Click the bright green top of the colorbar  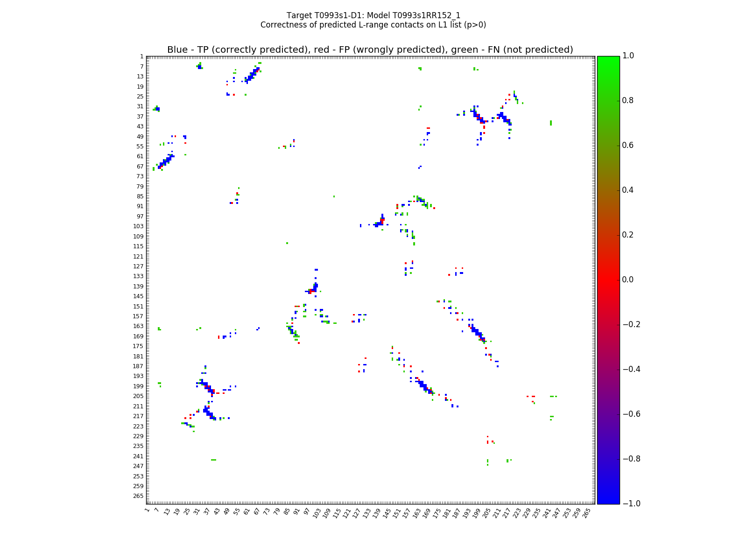(608, 58)
